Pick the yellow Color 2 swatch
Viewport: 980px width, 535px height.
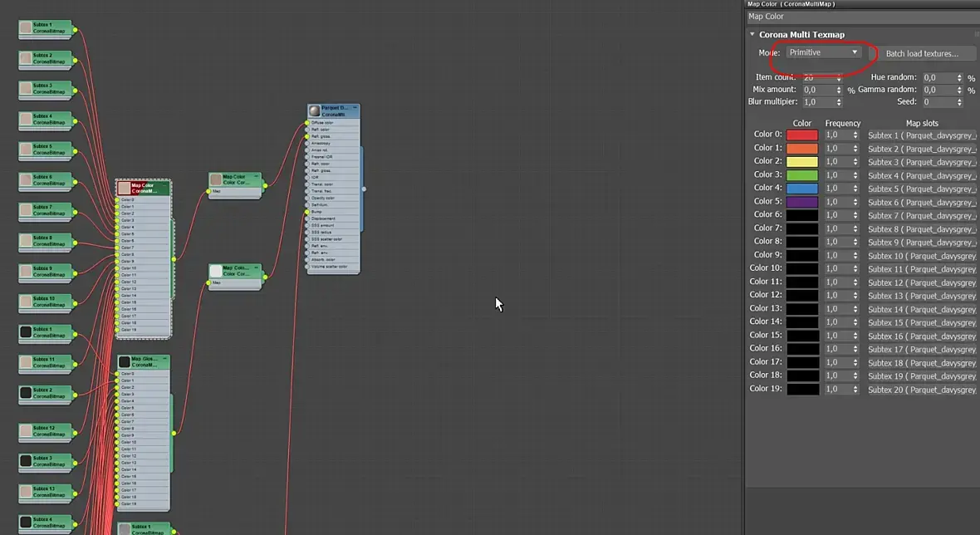802,162
